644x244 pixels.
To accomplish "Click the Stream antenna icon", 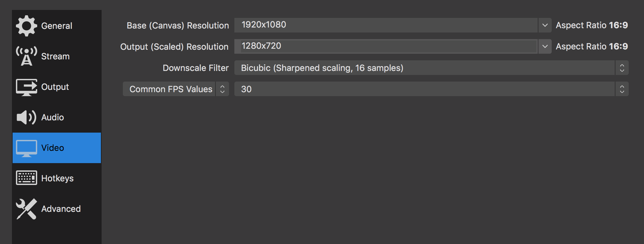I will point(27,56).
